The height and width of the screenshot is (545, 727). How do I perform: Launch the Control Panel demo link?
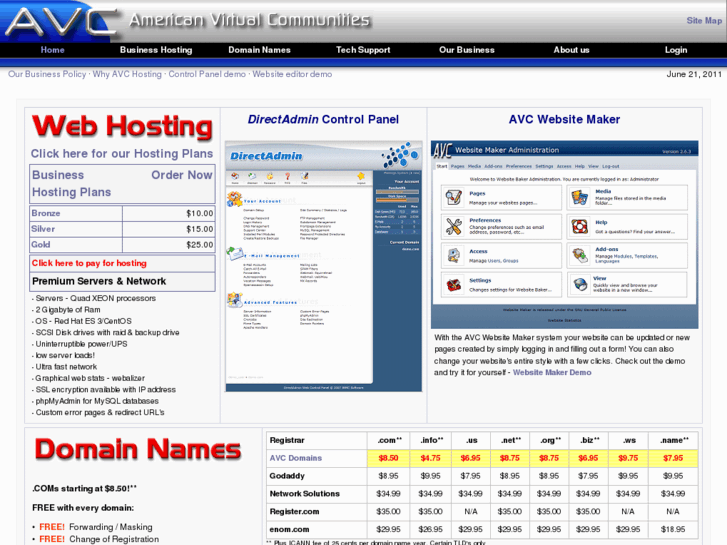[207, 74]
